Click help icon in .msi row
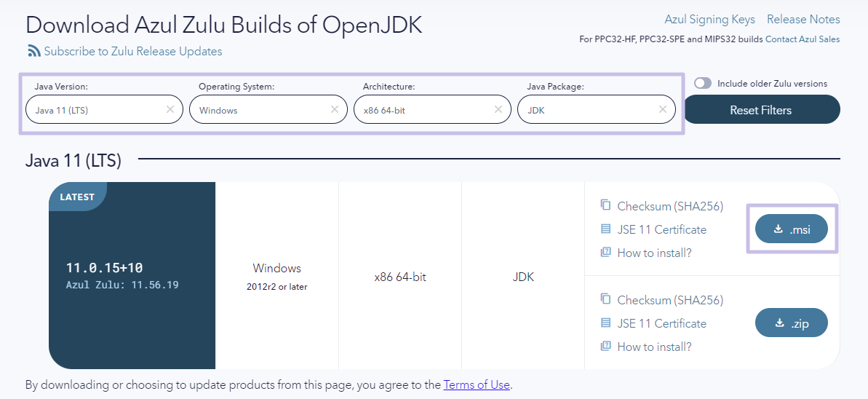 605,252
